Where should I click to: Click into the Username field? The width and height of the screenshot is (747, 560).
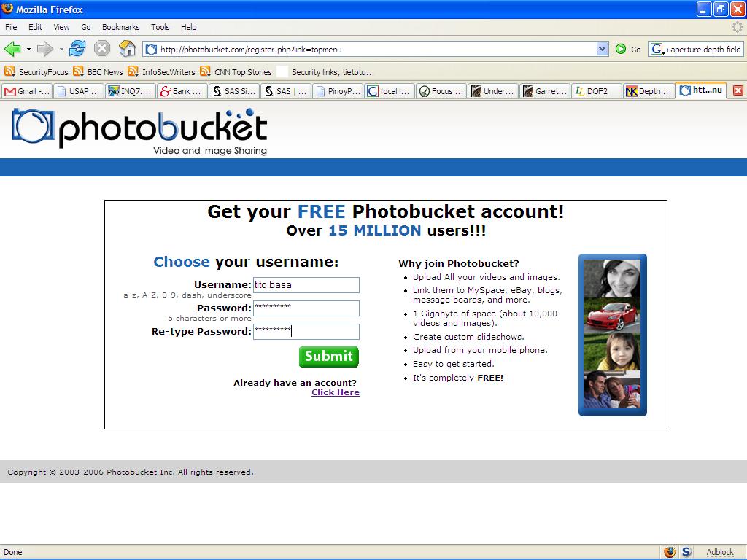(306, 285)
